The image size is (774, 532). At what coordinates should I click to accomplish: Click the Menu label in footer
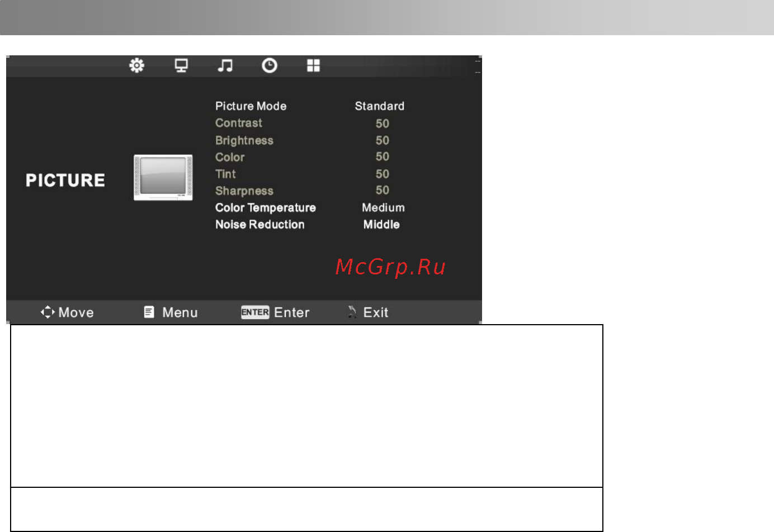coord(180,312)
